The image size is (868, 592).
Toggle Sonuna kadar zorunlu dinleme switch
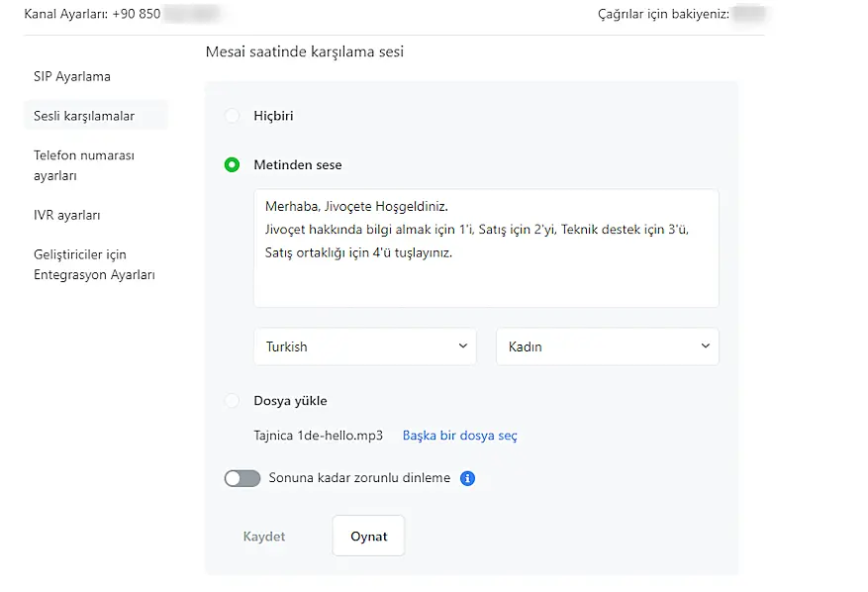pyautogui.click(x=241, y=479)
